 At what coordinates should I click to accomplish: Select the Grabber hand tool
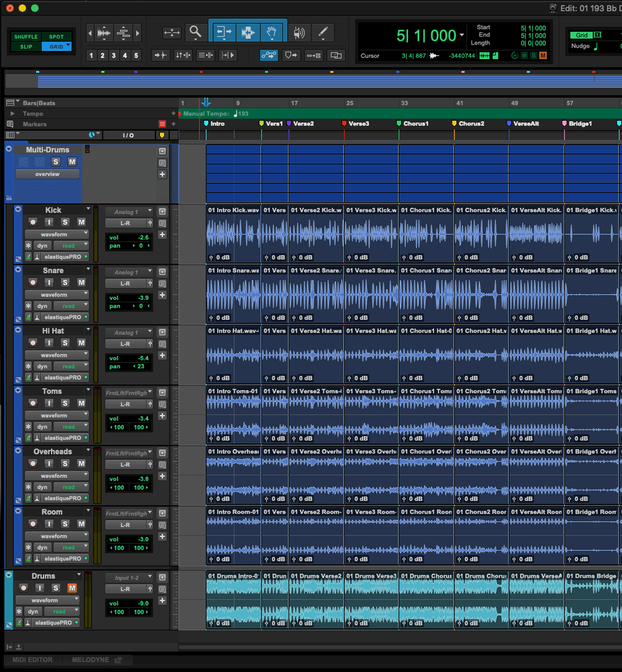tap(272, 32)
